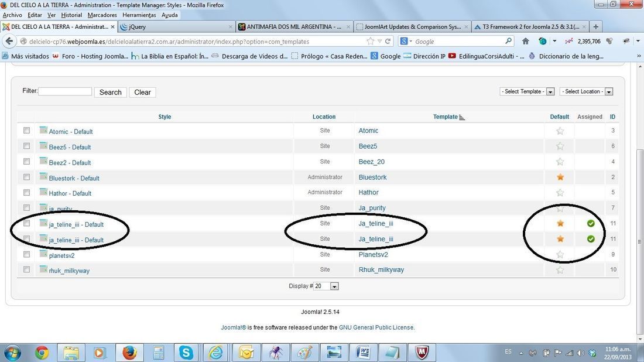Switch to T3 Framework 2 tab
This screenshot has width=644, height=362.
530,27
